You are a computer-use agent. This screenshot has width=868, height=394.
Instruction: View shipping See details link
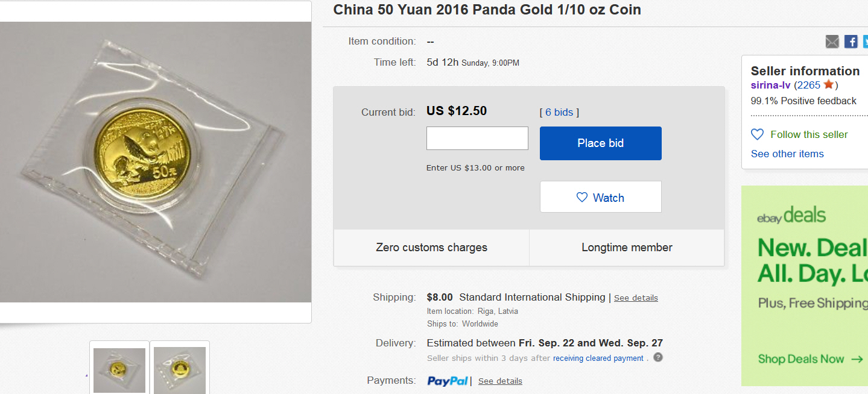pos(636,298)
